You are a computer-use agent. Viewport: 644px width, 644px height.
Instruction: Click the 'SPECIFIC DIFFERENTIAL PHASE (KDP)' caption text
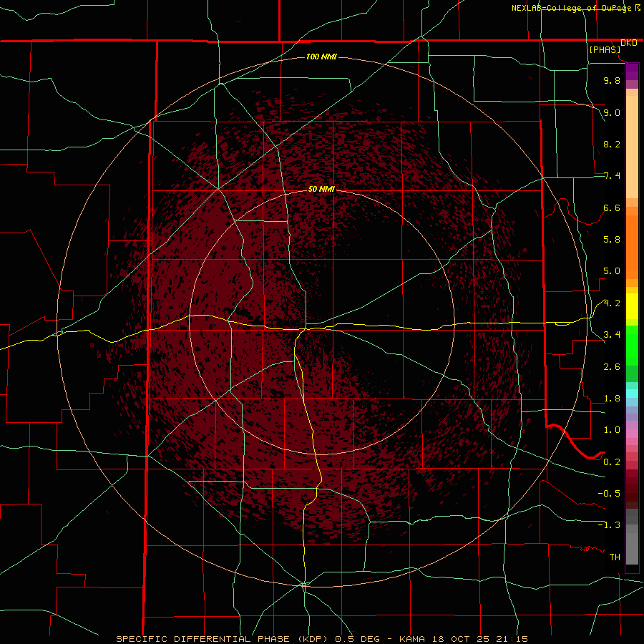tap(224, 639)
